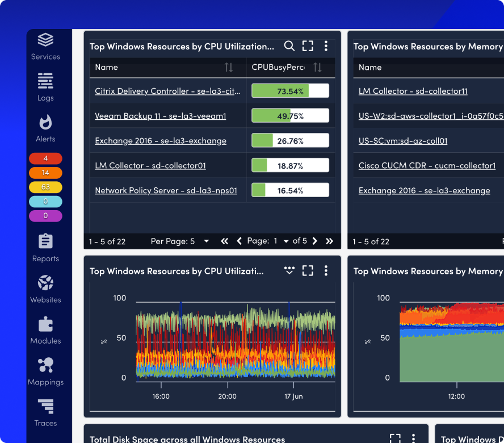Open Exchange 2016 link in the Memory table
Viewport: 504px width, 443px height.
pos(425,190)
